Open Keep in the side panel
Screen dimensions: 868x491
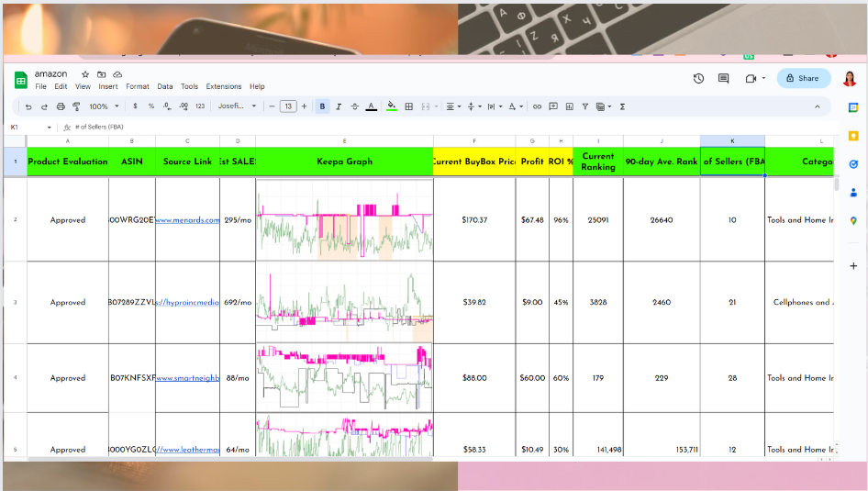tap(853, 136)
